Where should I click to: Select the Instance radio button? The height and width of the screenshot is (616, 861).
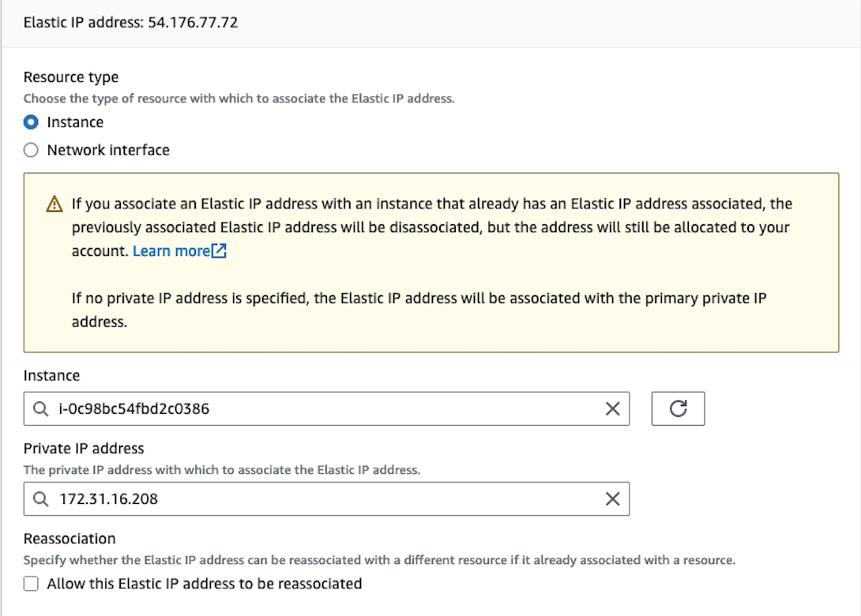[31, 122]
